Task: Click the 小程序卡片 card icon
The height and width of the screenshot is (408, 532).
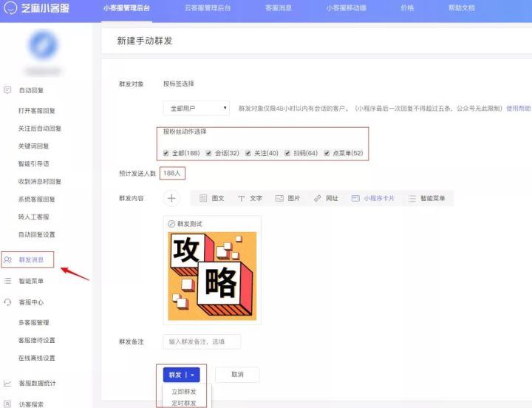Action: (355, 198)
